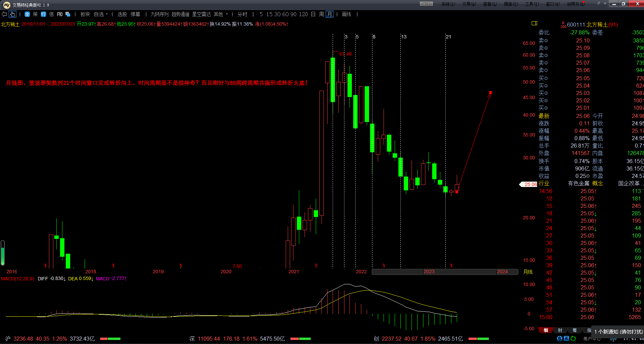Select the 筹 chips tab
Image resolution: width=644 pixels, height=344 pixels.
(x=575, y=330)
